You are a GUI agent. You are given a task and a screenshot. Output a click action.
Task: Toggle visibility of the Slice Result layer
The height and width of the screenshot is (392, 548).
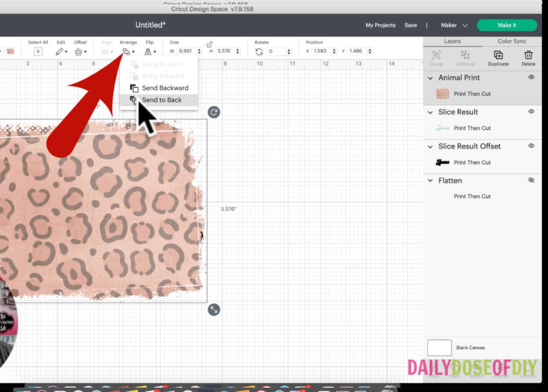coord(530,112)
